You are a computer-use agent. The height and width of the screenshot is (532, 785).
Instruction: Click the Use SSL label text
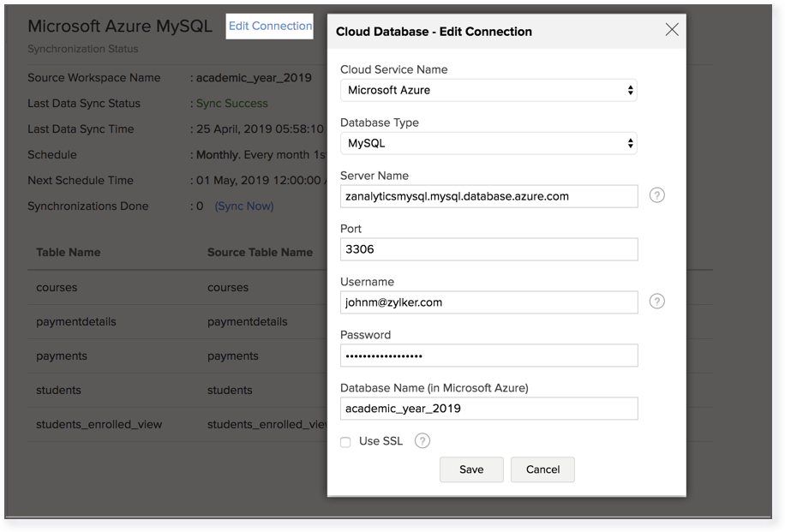(381, 441)
